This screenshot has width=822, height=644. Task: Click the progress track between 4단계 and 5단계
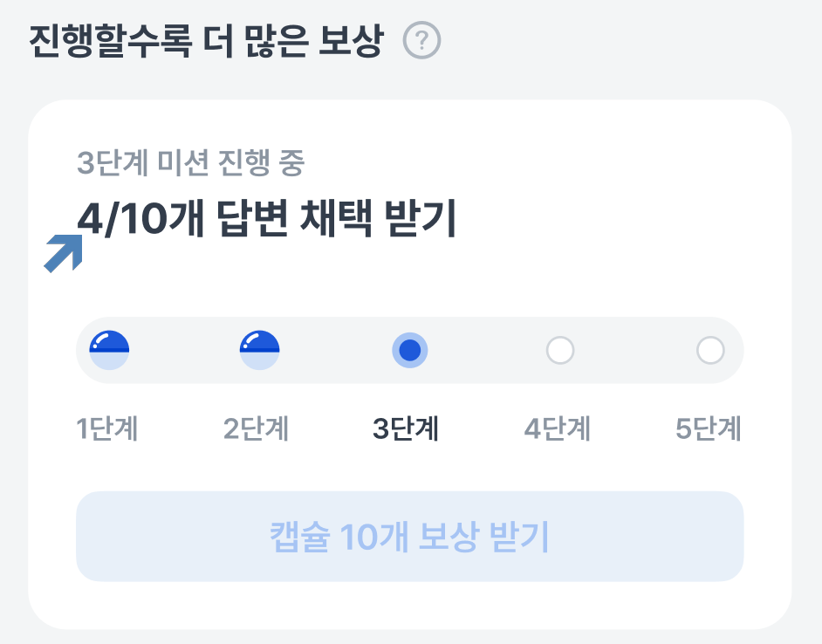[x=635, y=350]
